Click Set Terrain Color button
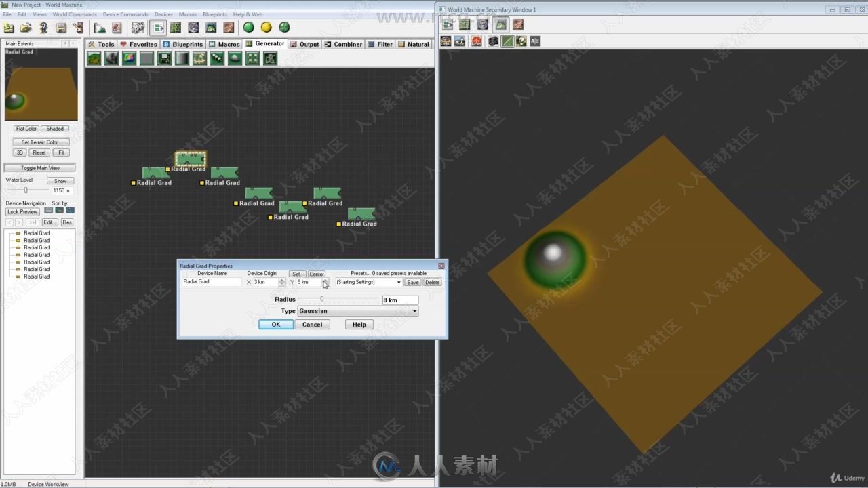Viewport: 868px width, 488px height. (41, 142)
